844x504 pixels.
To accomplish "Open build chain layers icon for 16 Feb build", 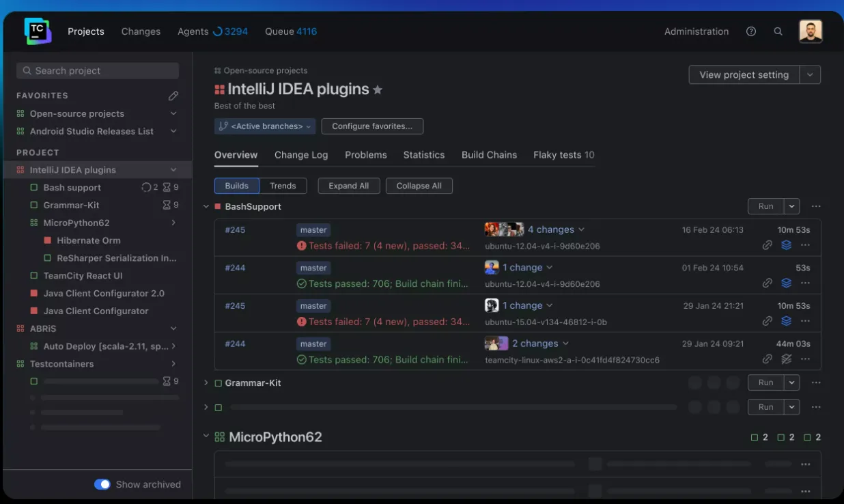I will [x=787, y=244].
